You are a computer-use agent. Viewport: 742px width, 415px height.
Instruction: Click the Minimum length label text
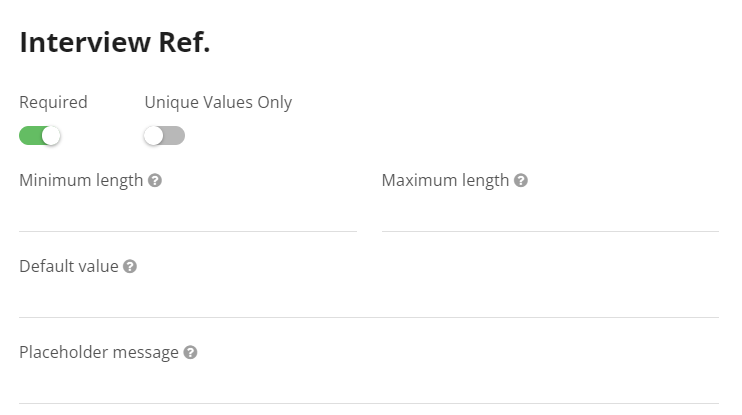[81, 181]
